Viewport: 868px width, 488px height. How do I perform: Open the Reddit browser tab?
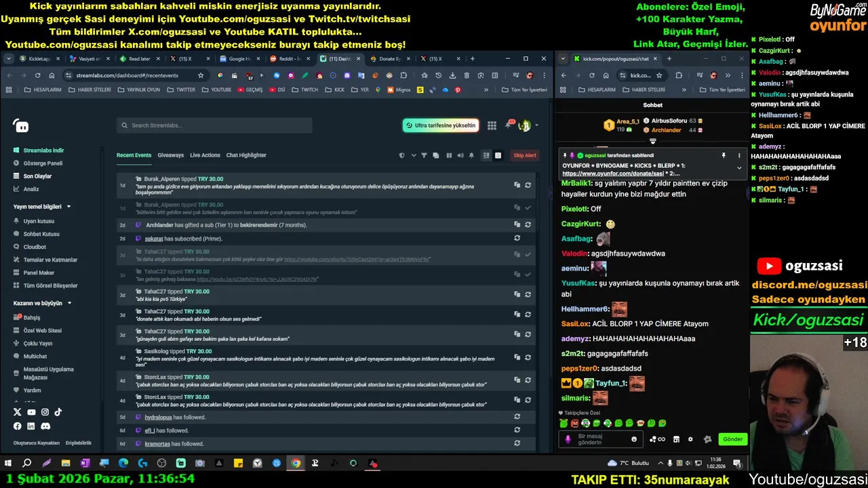click(x=289, y=59)
